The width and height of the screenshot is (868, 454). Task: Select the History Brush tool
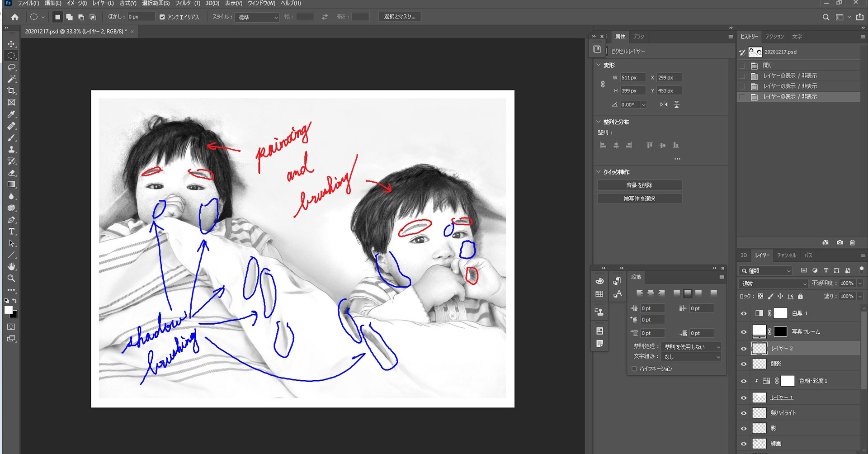(11, 161)
